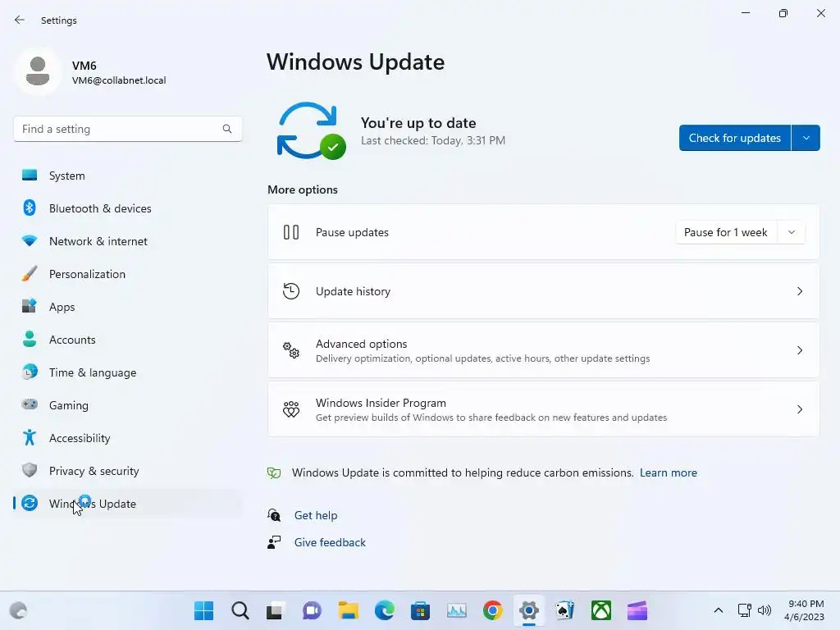Expand the Check for updates dropdown arrow
This screenshot has height=630, width=840.
[x=806, y=138]
